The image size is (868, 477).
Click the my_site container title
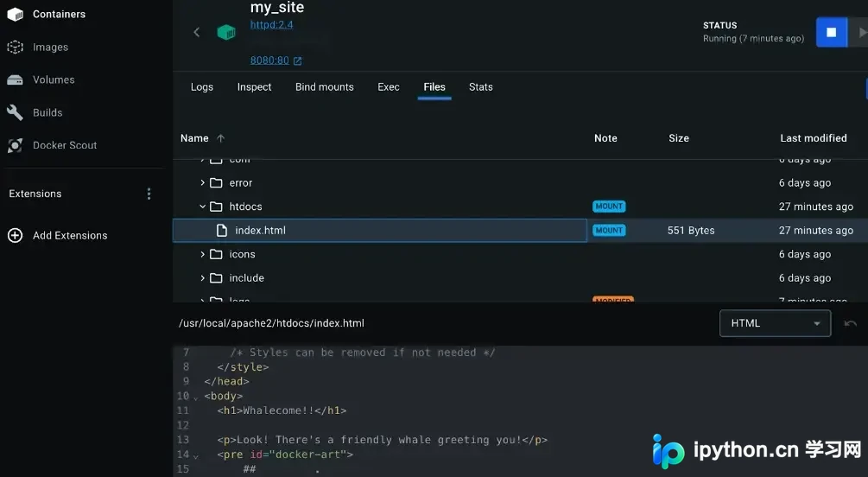tap(276, 7)
